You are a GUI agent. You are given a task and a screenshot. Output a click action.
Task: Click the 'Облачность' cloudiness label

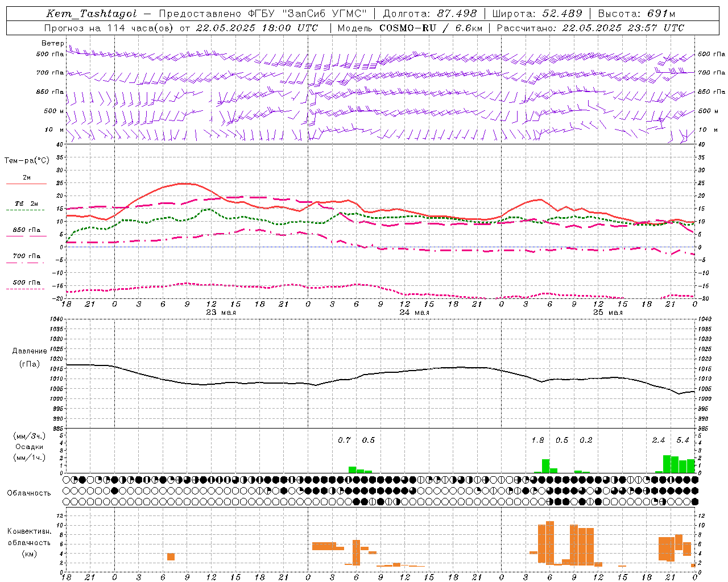pos(29,493)
